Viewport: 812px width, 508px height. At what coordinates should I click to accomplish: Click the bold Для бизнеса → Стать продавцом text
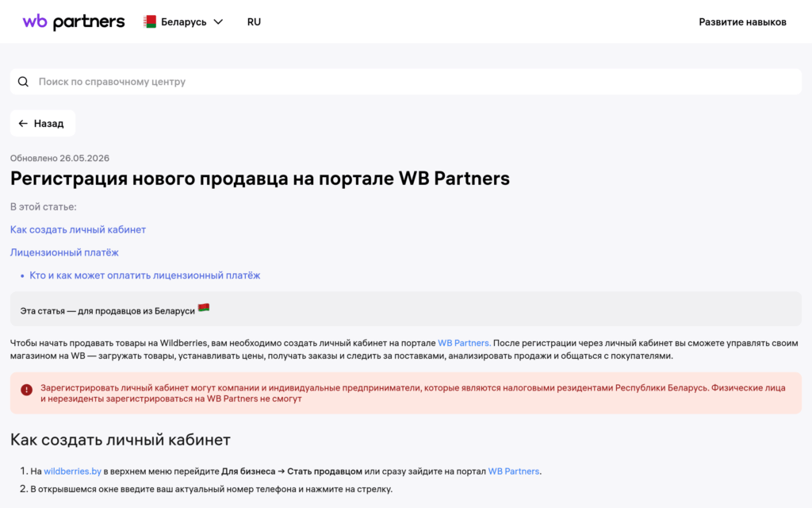(292, 471)
